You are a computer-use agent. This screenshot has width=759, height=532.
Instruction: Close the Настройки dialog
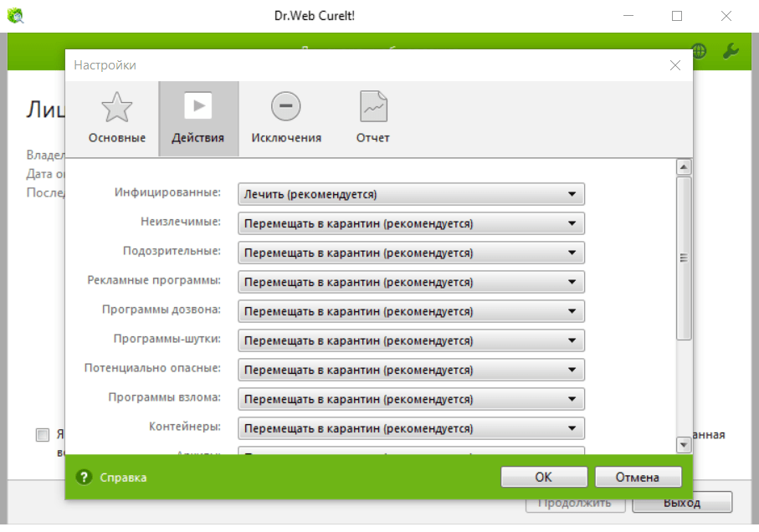[x=674, y=65]
